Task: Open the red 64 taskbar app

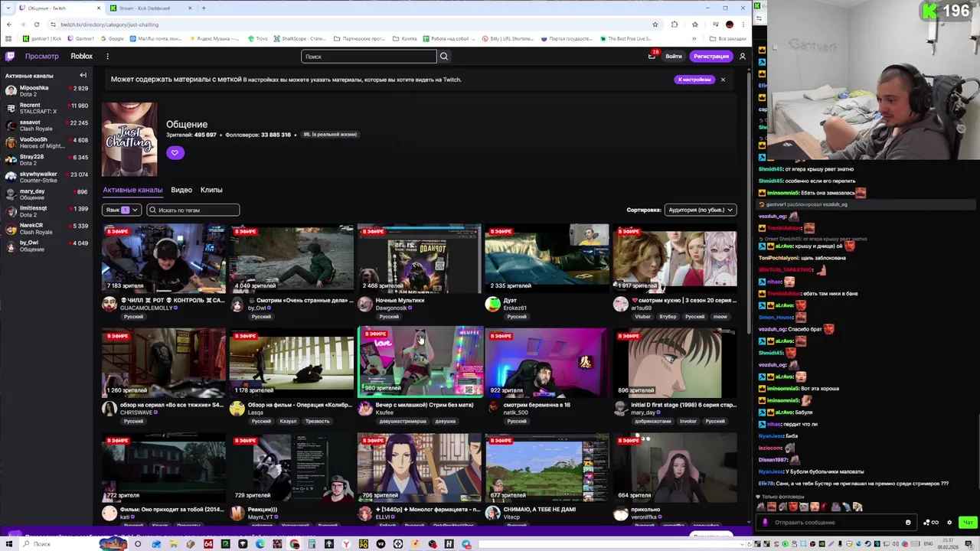Action: pos(207,544)
